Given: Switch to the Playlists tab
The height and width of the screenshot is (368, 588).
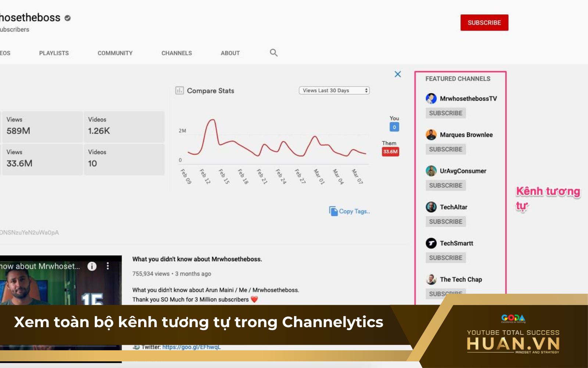Looking at the screenshot, I should pyautogui.click(x=54, y=53).
